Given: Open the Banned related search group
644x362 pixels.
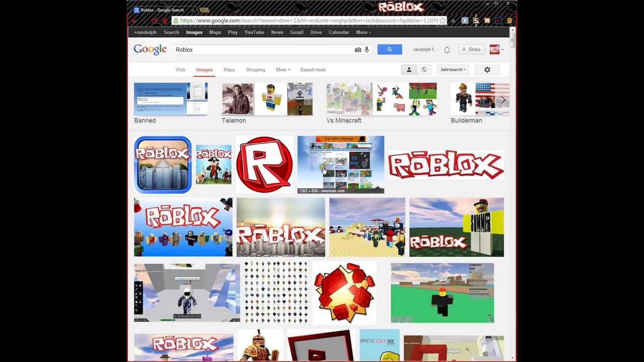Looking at the screenshot, I should click(x=171, y=103).
